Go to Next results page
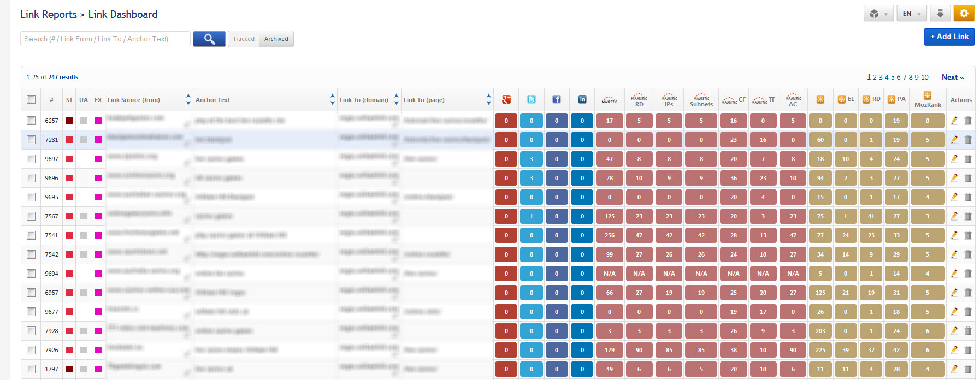The height and width of the screenshot is (380, 980). pyautogui.click(x=953, y=77)
